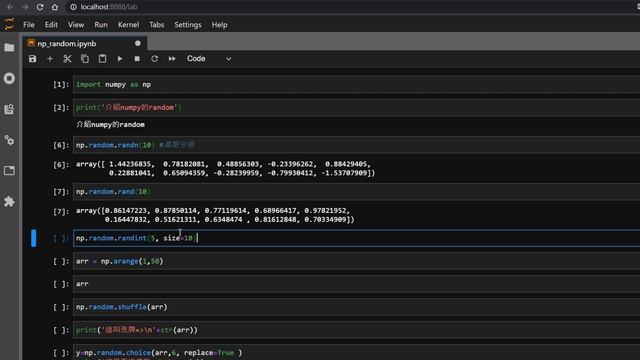Viewport: 640px width, 360px height.
Task: Open the file browser sidebar icon
Action: pyautogui.click(x=9, y=48)
